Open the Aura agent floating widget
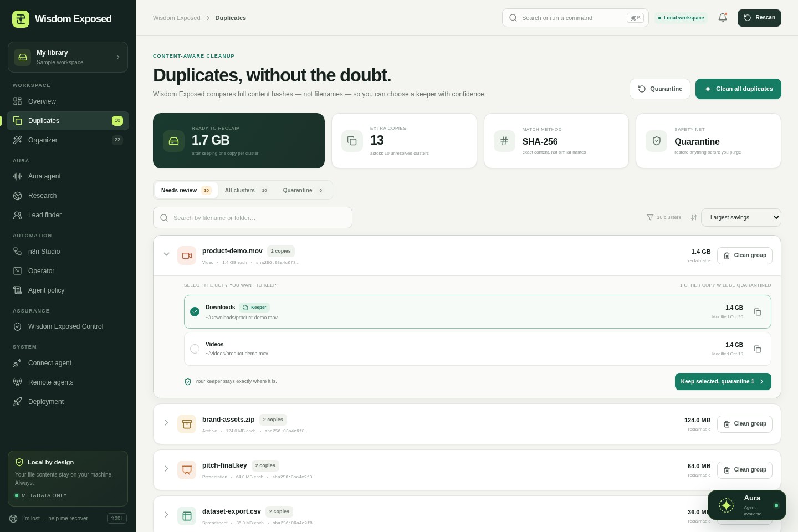 [x=747, y=505]
